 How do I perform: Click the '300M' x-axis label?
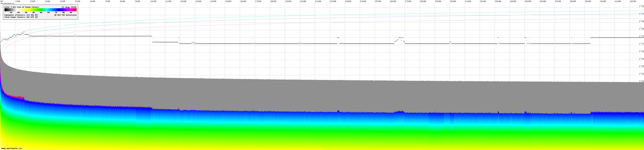click(x=48, y=1)
